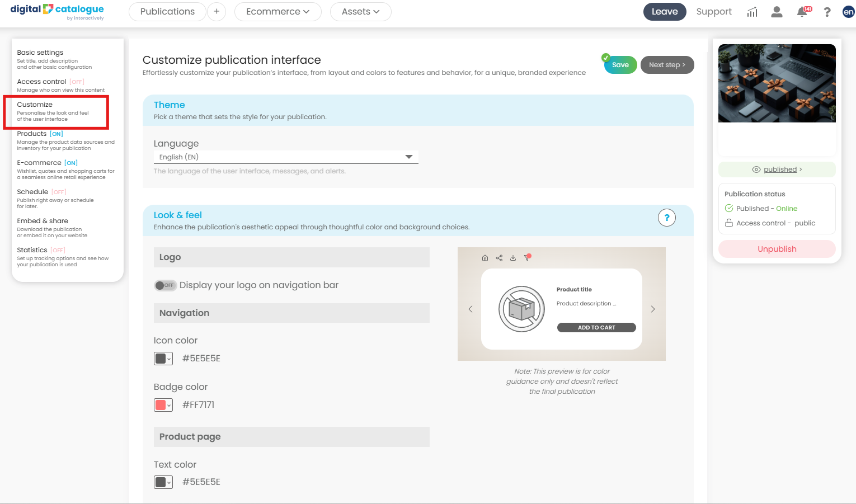Viewport: 856px width, 504px height.
Task: Open Look & feel help circle icon
Action: [666, 218]
